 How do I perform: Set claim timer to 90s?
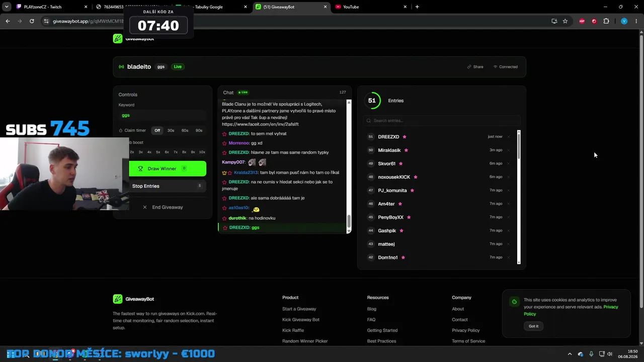(199, 131)
